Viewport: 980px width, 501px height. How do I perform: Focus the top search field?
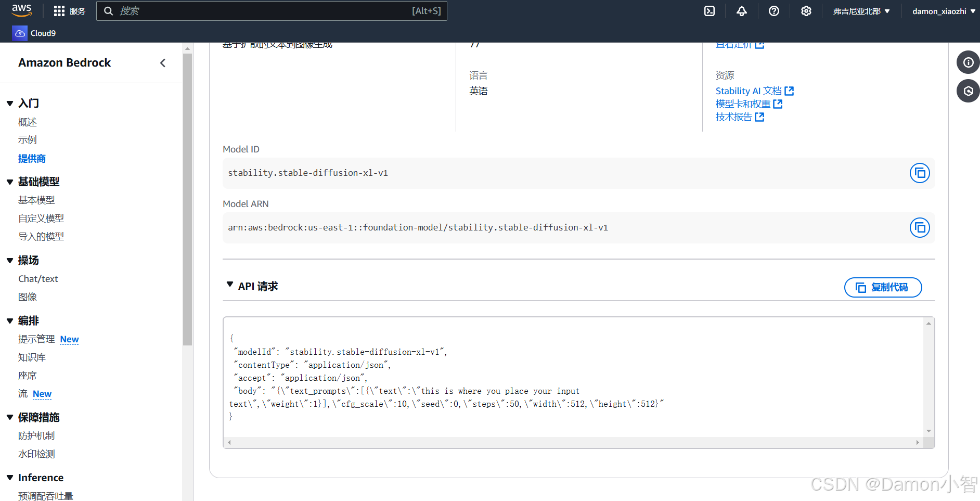(x=272, y=11)
